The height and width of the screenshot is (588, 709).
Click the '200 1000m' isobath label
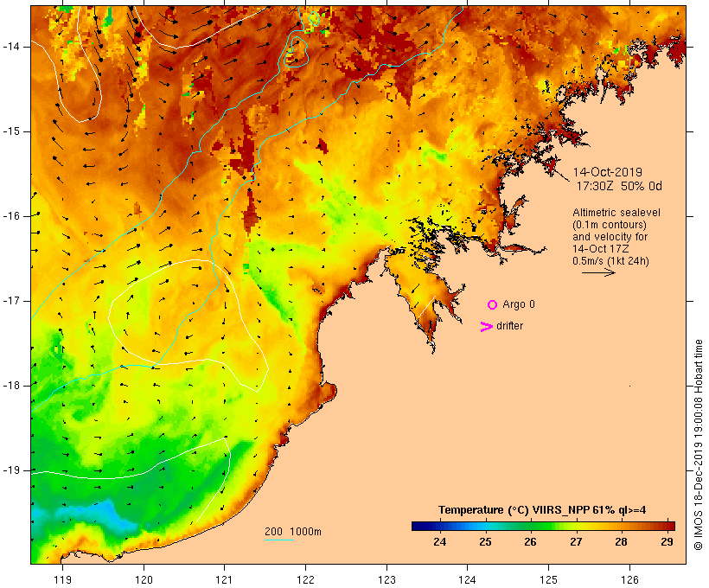[293, 532]
